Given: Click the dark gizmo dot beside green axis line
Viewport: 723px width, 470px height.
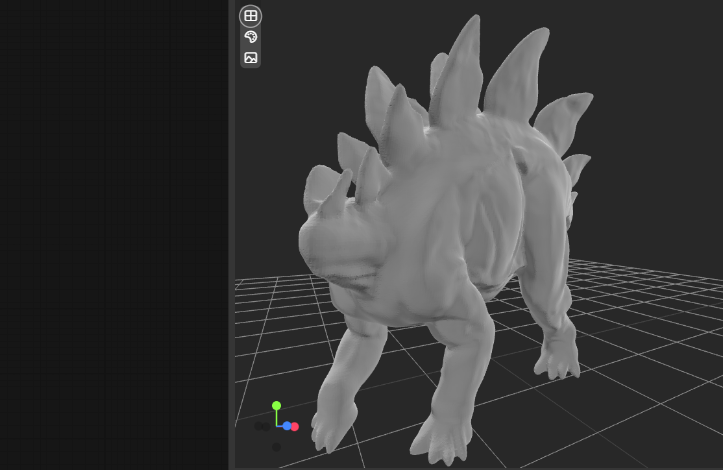Looking at the screenshot, I should (x=268, y=426).
